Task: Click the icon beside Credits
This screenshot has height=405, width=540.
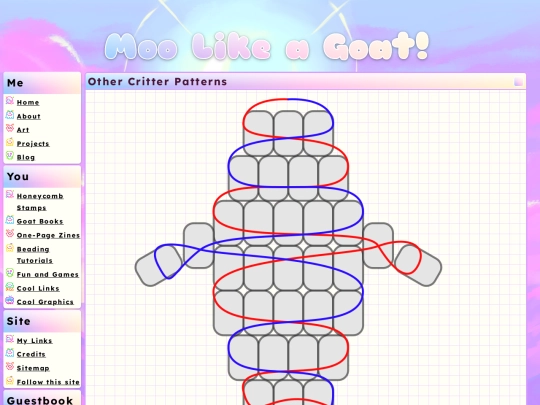Action: [10, 353]
